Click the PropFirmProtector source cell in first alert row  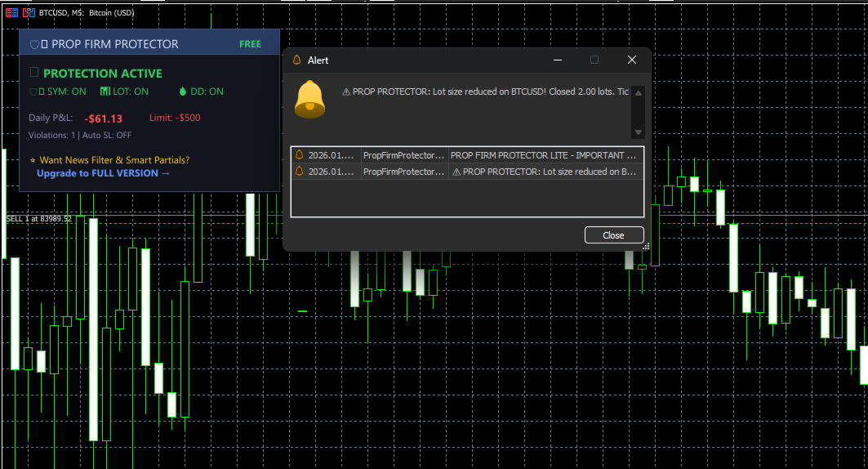click(403, 155)
